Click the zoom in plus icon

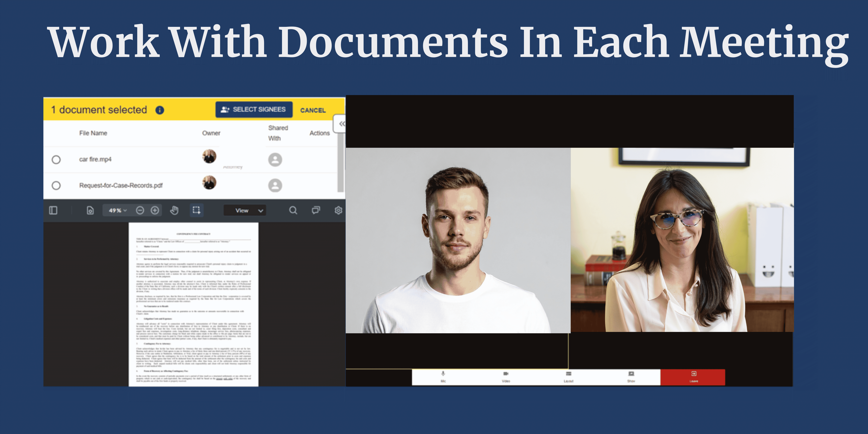(155, 211)
